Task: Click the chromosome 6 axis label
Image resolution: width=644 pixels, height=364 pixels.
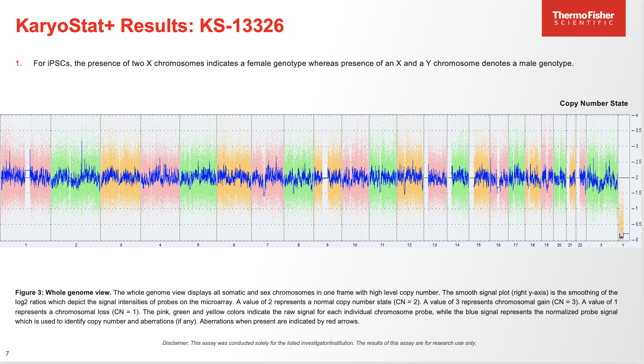Action: (234, 245)
